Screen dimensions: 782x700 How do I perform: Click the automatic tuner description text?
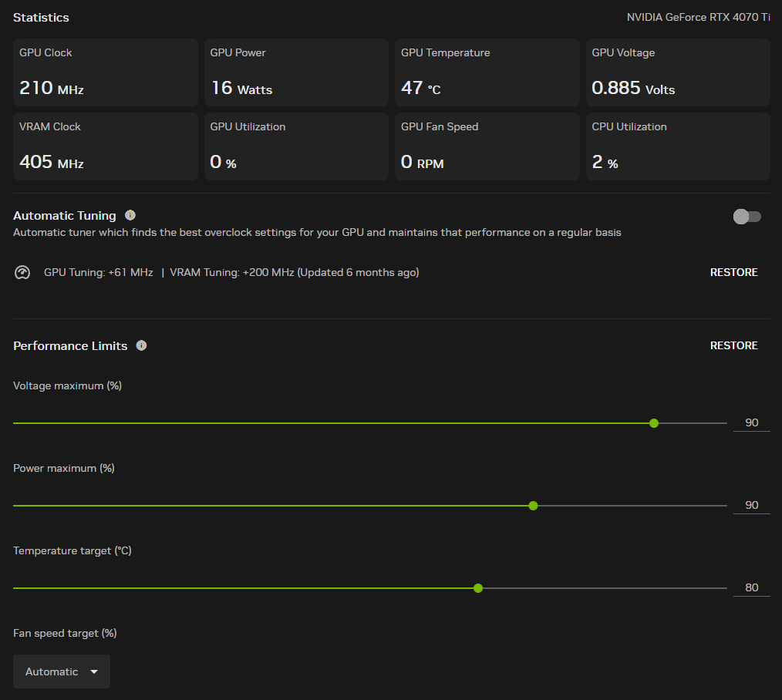click(x=317, y=232)
